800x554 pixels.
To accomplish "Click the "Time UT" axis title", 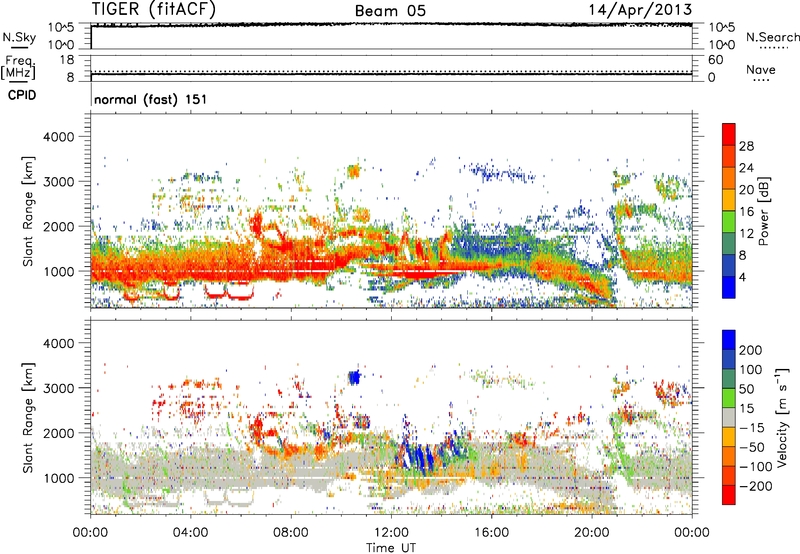I will [391, 548].
